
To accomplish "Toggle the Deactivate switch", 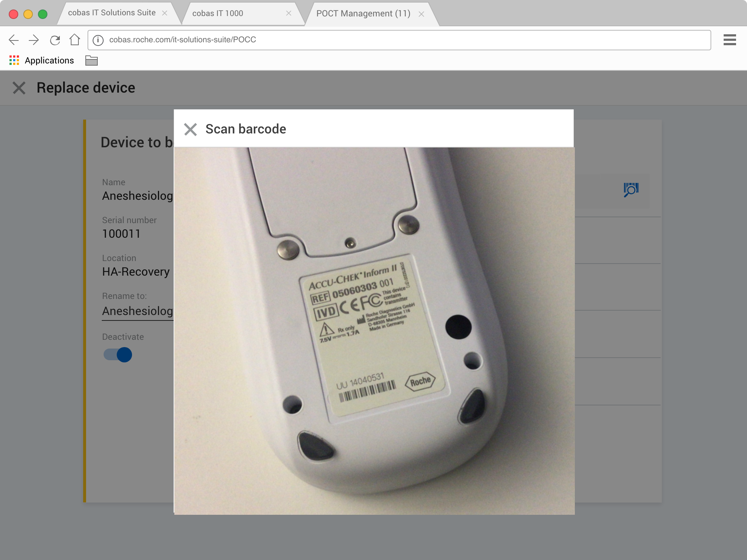I will (x=118, y=355).
